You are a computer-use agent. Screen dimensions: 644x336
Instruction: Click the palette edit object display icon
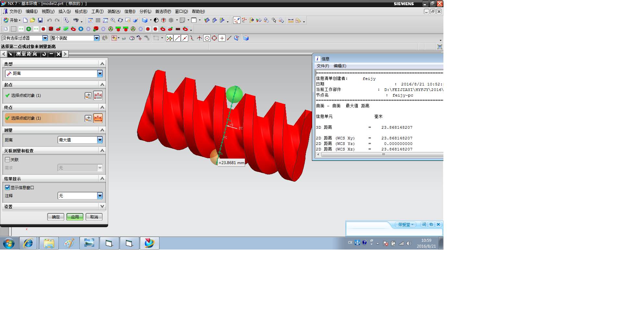tap(251, 20)
